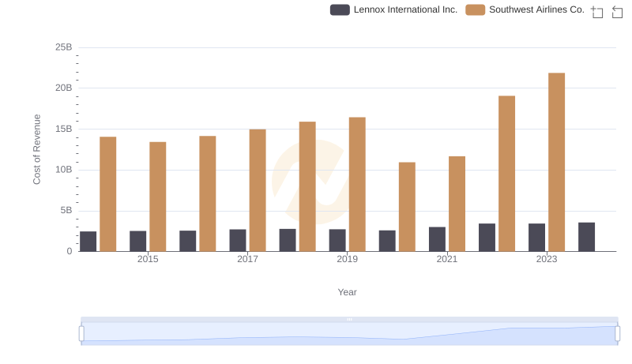Select the 2019 Southwest Airlines bar
632x364 pixels.
pyautogui.click(x=357, y=184)
